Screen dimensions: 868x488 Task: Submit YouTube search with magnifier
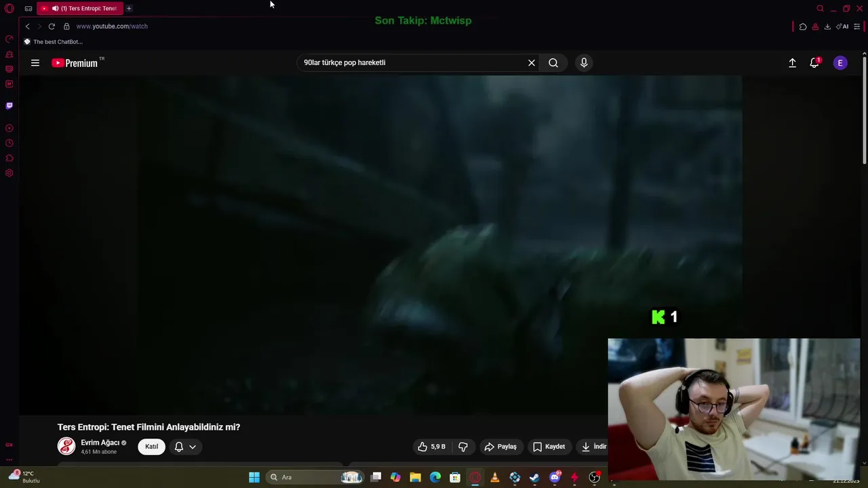click(x=553, y=63)
